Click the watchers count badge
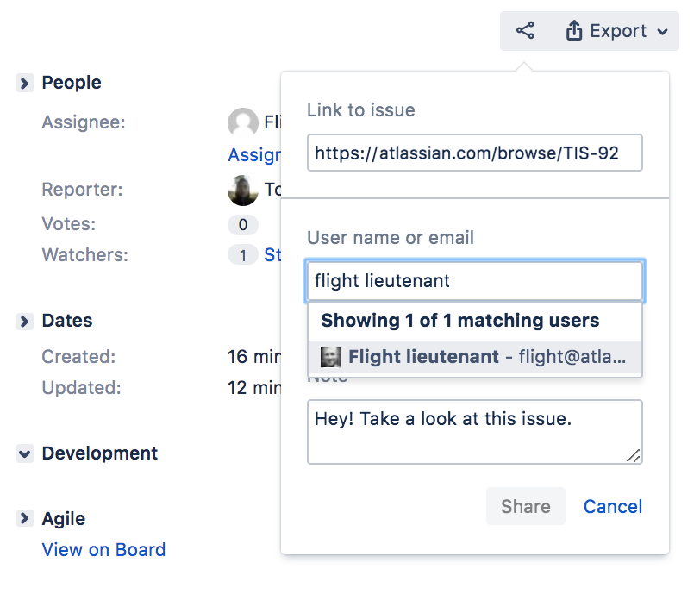 click(x=243, y=255)
